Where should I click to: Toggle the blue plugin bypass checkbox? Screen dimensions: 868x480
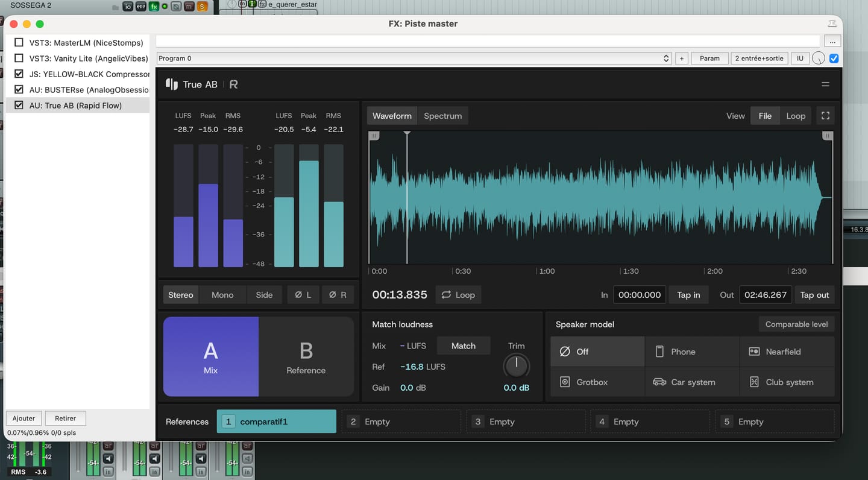(x=834, y=58)
